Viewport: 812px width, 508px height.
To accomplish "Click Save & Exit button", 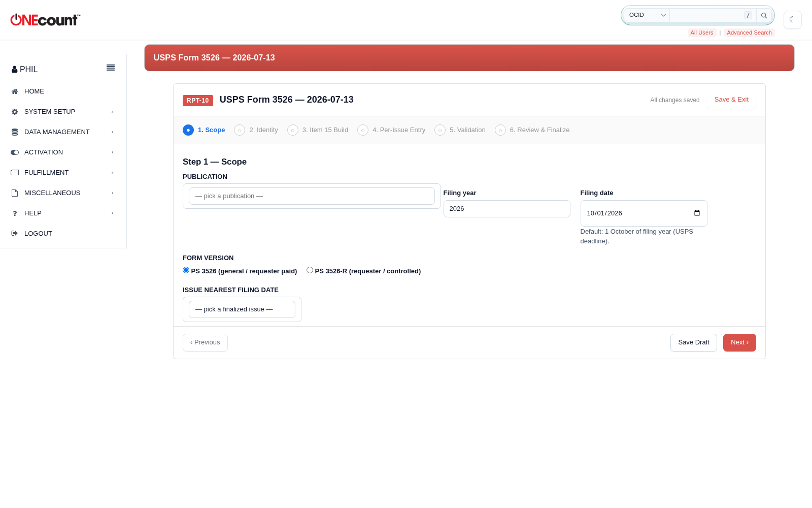I will (x=731, y=100).
